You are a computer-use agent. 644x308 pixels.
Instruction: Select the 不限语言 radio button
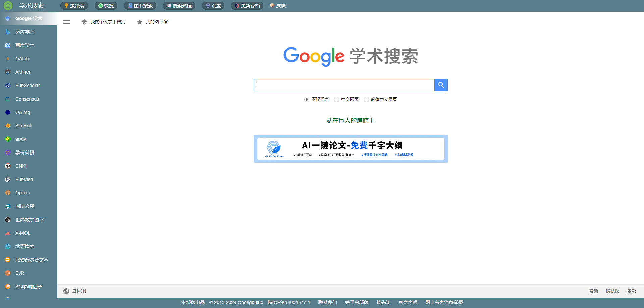[307, 99]
